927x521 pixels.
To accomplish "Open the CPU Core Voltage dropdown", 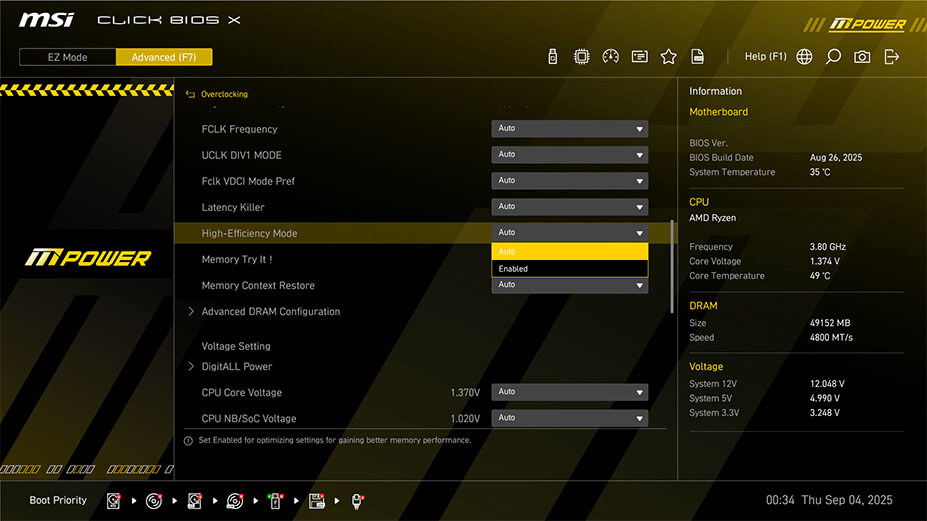I will 569,392.
